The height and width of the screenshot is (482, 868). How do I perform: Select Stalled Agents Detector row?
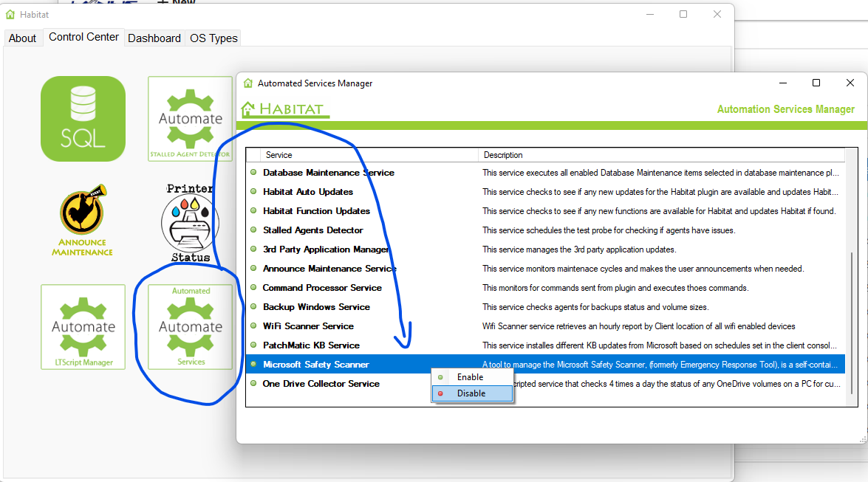click(x=546, y=230)
